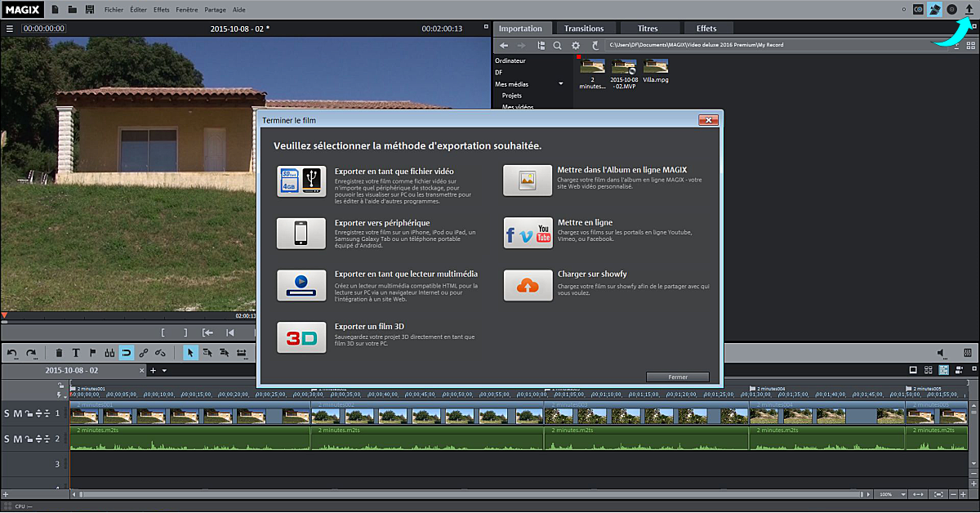
Task: Click the timeline zoom-in plus button
Action: click(963, 494)
